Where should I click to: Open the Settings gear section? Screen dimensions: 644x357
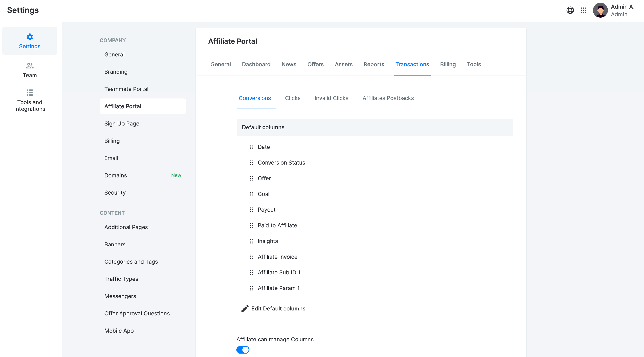tap(29, 41)
